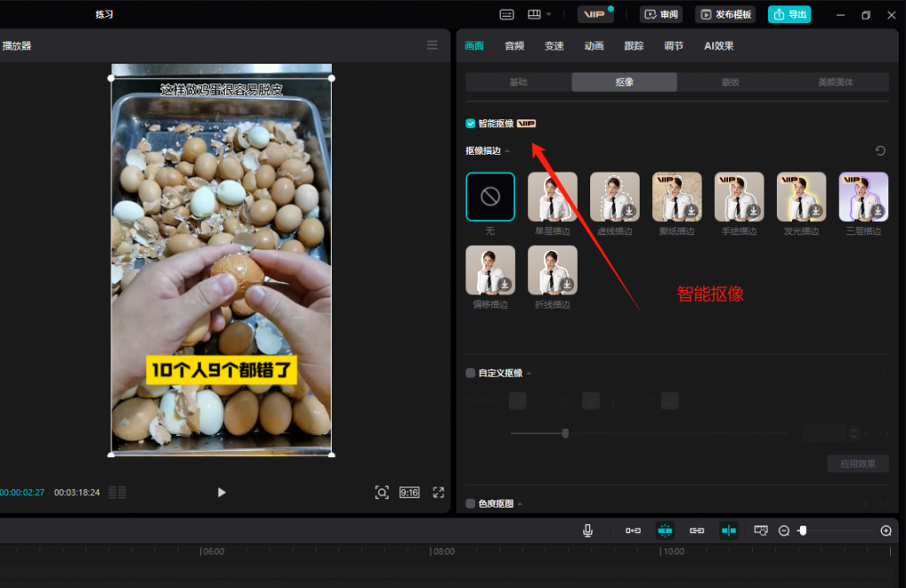Open the keyboard shortcuts icon in title bar
This screenshot has height=588, width=906.
[x=506, y=14]
